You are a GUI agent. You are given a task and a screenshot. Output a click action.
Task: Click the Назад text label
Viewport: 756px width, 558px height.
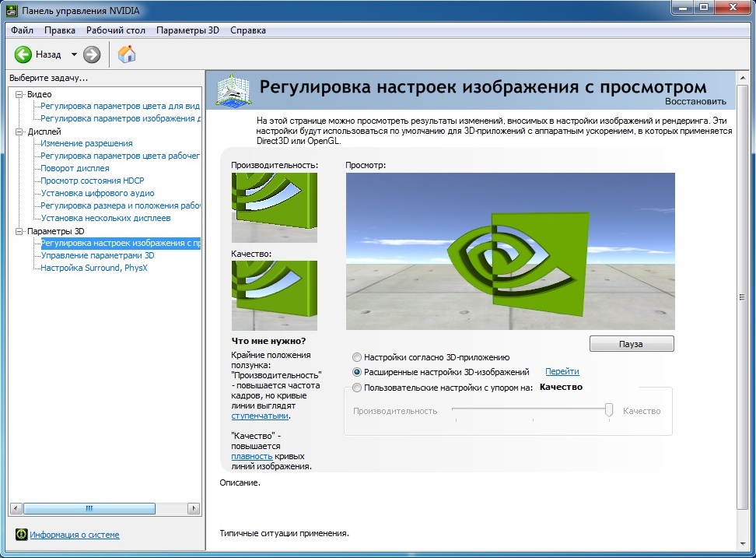click(x=48, y=54)
